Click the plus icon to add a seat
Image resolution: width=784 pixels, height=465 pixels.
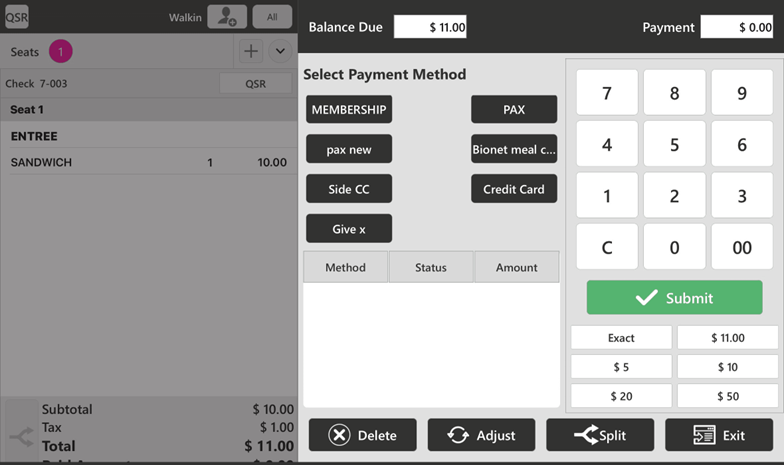click(x=250, y=51)
